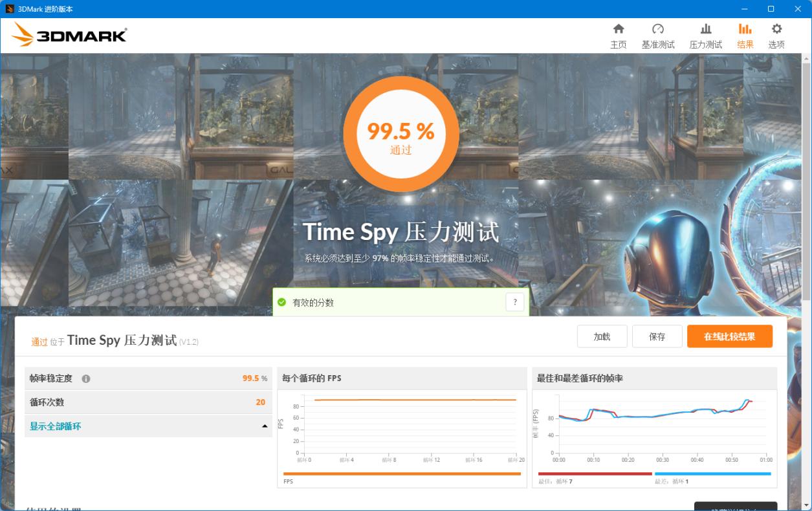The width and height of the screenshot is (812, 511).
Task: Click the 加载 load button
Action: click(x=602, y=336)
